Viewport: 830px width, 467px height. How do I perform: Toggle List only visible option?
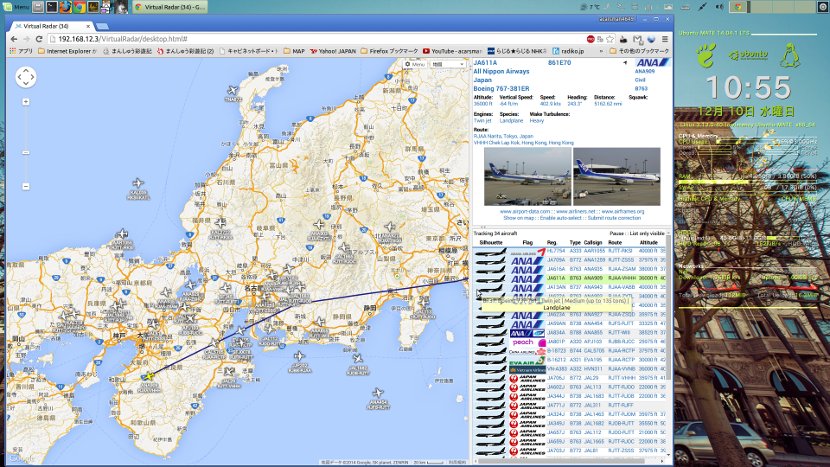click(647, 234)
